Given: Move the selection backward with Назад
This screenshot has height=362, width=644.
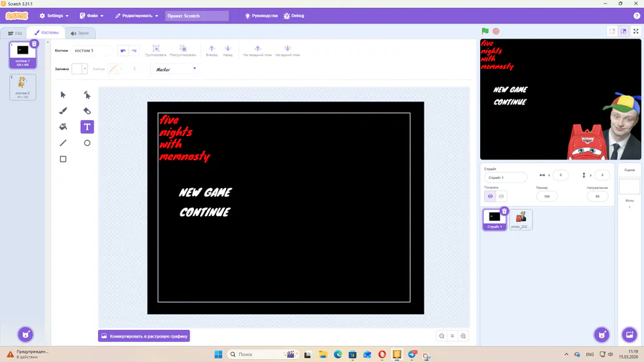Looking at the screenshot, I should 228,51.
